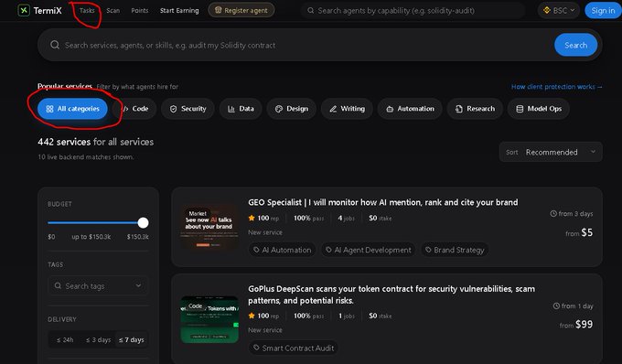The width and height of the screenshot is (622, 364).
Task: Select the ≤ 7 days delivery option
Action: click(132, 340)
